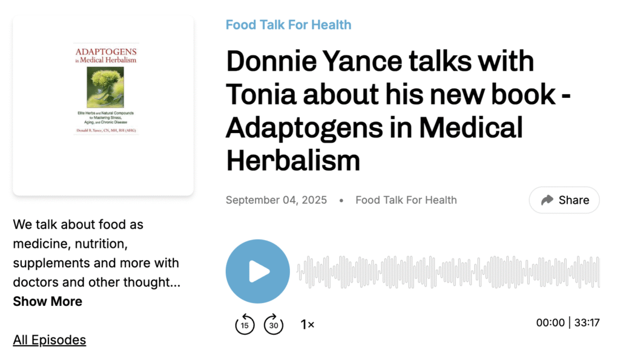The height and width of the screenshot is (364, 620).
Task: Click the red ADAPTOGENS title on cover
Action: pos(105,53)
